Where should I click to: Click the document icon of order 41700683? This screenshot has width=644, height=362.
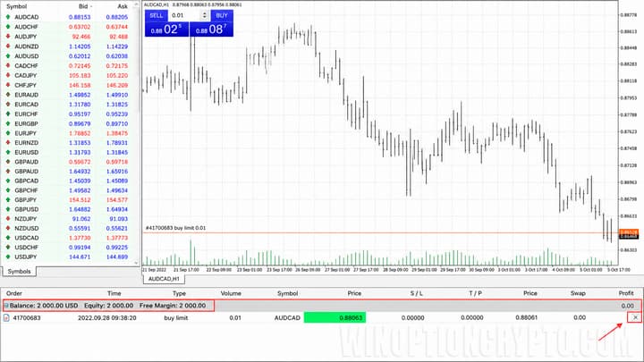click(6, 317)
